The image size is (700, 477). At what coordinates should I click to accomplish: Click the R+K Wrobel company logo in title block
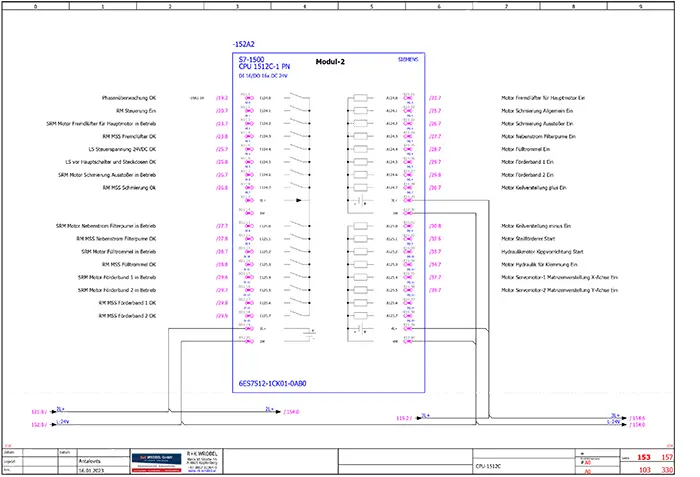click(154, 459)
